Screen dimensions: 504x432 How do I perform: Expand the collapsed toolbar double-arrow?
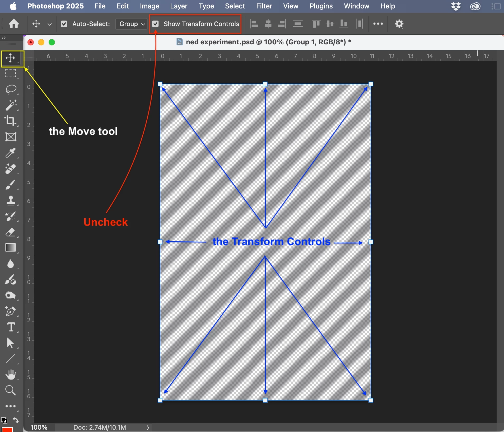[x=4, y=38]
